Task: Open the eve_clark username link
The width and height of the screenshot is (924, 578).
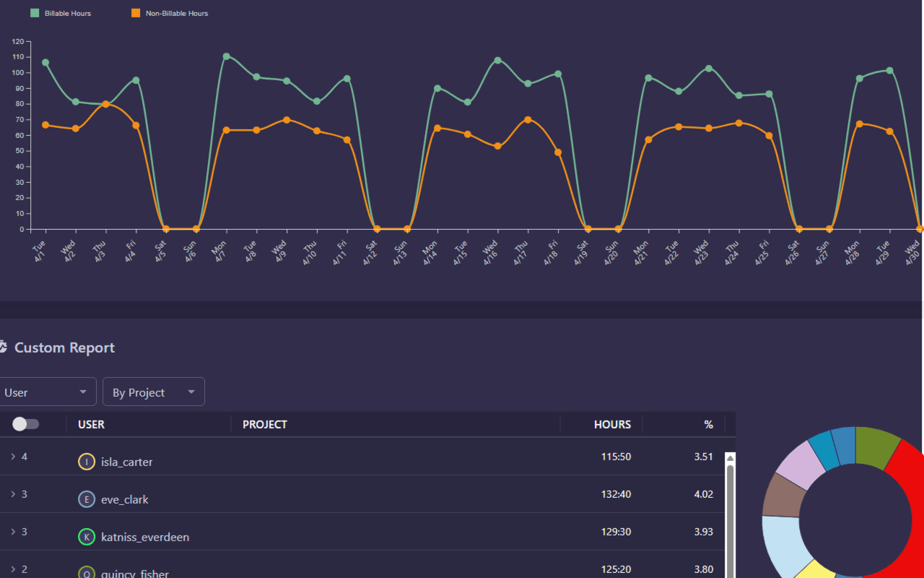Action: click(x=124, y=499)
